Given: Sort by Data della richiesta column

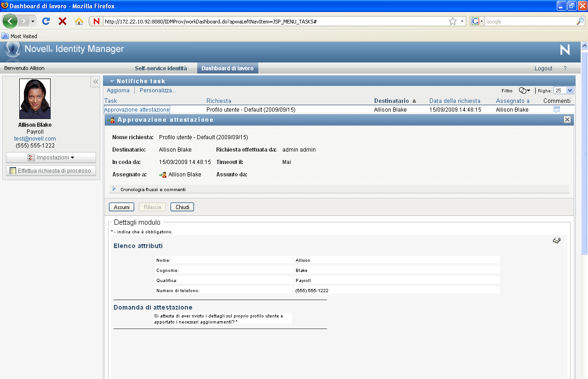Looking at the screenshot, I should click(455, 101).
